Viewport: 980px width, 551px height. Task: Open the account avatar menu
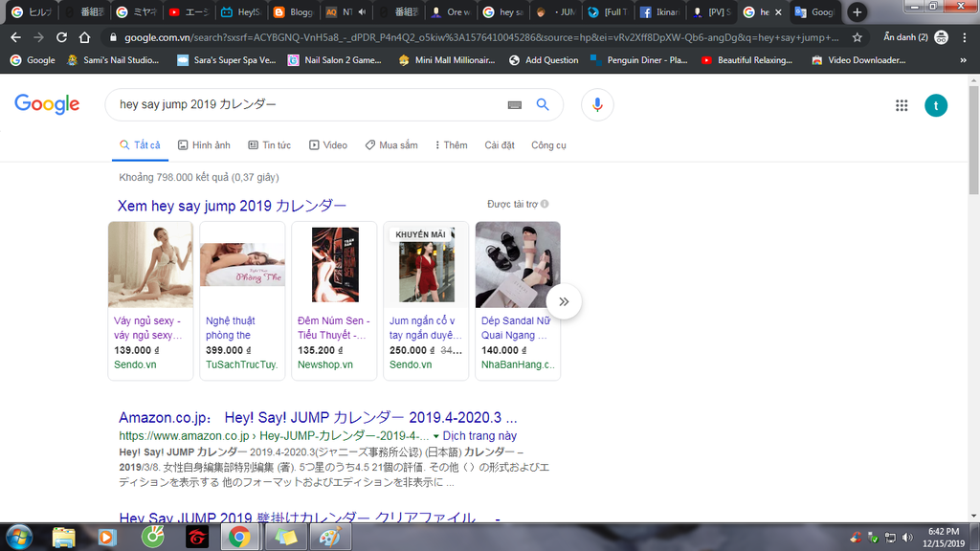(x=936, y=105)
